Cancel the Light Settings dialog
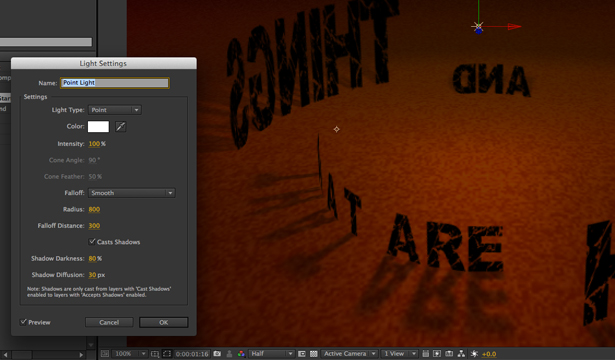Screen dimensions: 615x360 (109, 322)
